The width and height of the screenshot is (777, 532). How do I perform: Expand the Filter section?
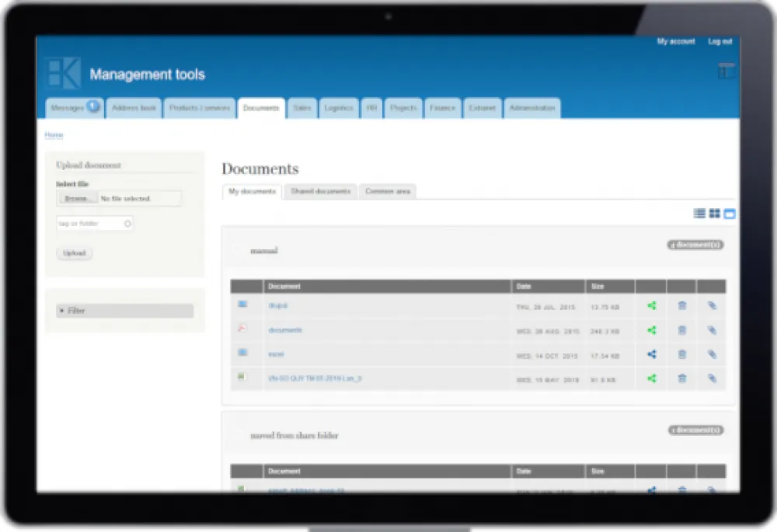(124, 311)
